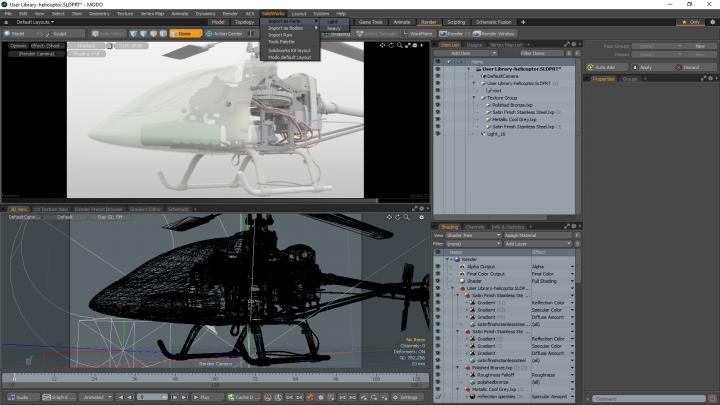Viewport: 720px width, 405px height.
Task: Open the Graph Editor button
Action: pyautogui.click(x=58, y=397)
